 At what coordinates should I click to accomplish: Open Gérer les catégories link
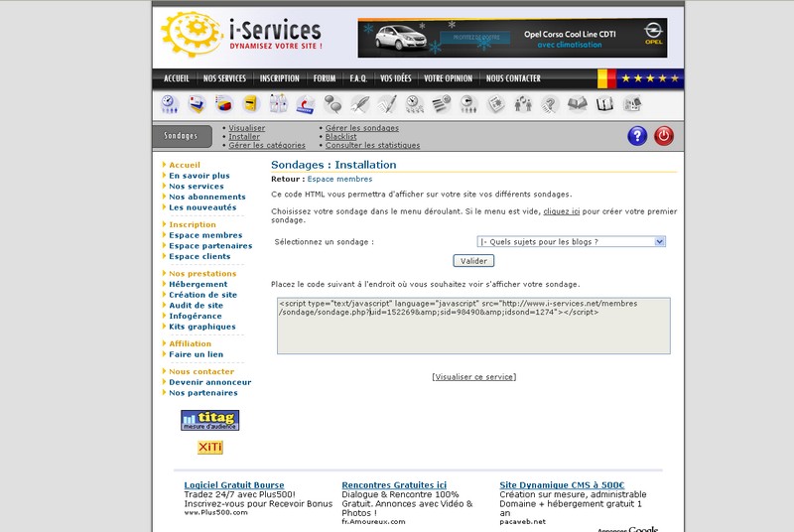[x=267, y=145]
